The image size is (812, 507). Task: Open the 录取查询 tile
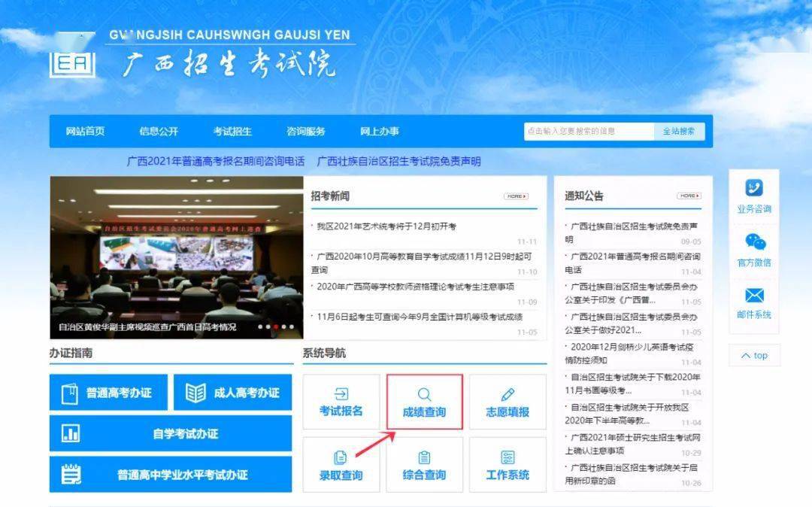pos(341,465)
